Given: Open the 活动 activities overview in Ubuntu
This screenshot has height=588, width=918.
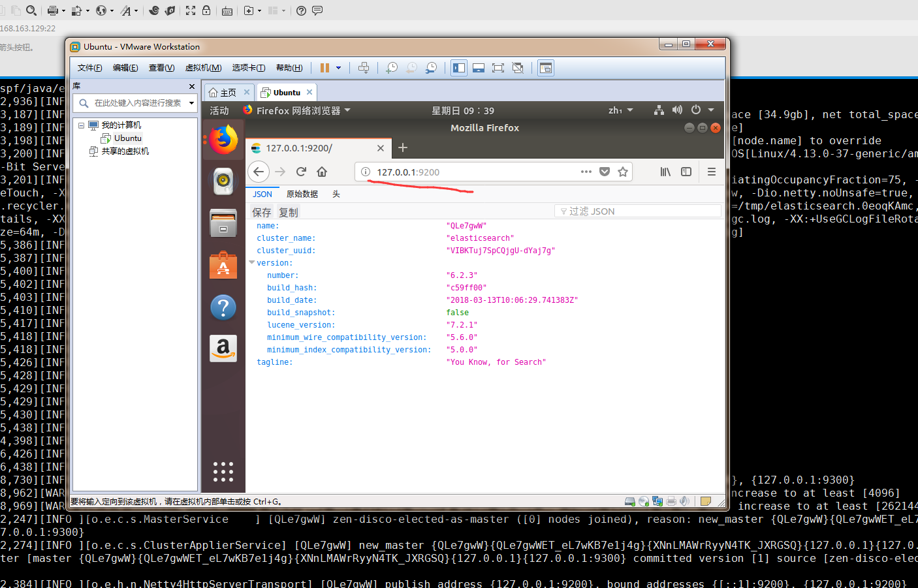Looking at the screenshot, I should [x=219, y=111].
